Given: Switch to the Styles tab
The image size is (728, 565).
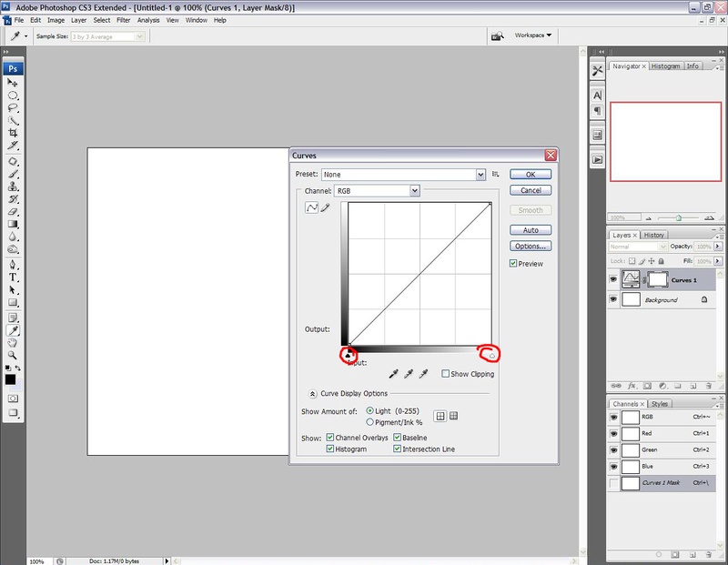Looking at the screenshot, I should (659, 404).
